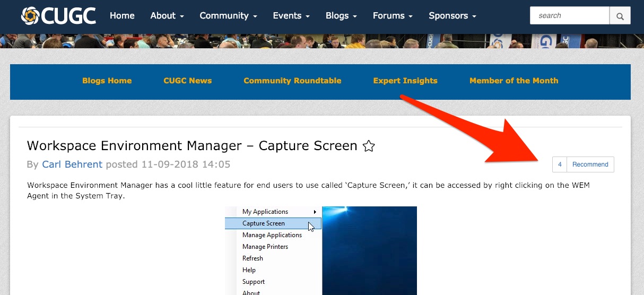This screenshot has height=295, width=644.
Task: Favorite the post with the star icon
Action: point(369,146)
